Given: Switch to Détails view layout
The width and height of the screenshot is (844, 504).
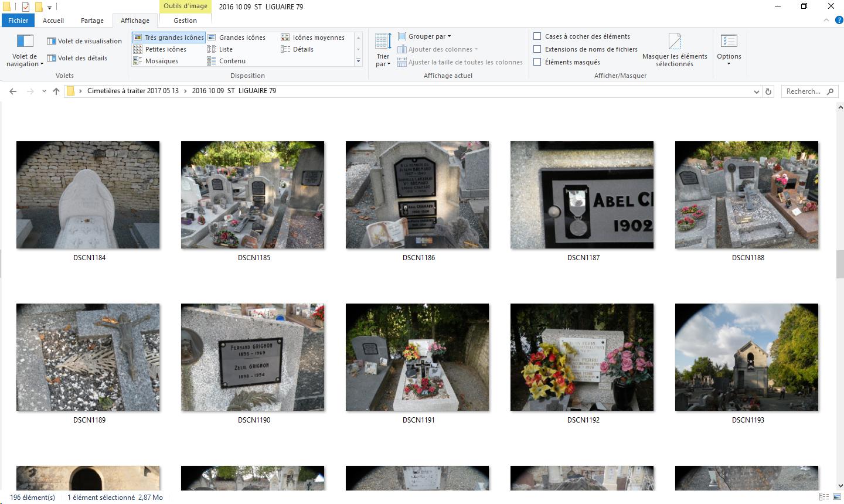Looking at the screenshot, I should tap(297, 49).
